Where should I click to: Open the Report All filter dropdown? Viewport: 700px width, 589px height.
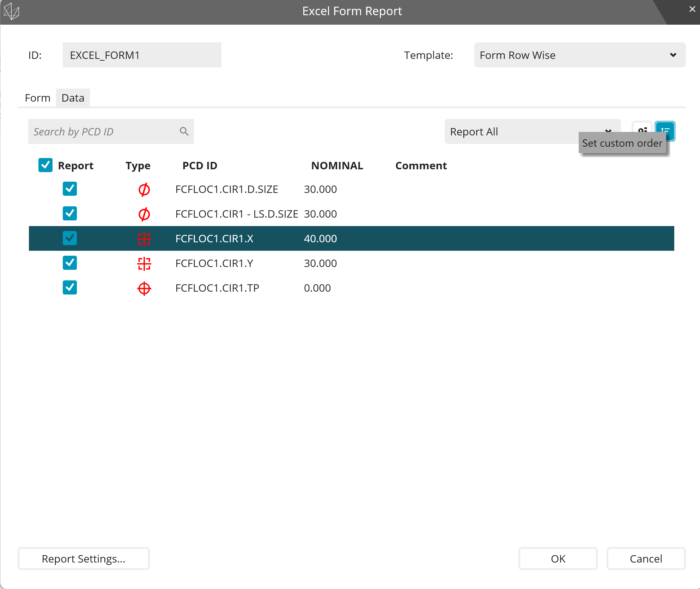(x=532, y=132)
